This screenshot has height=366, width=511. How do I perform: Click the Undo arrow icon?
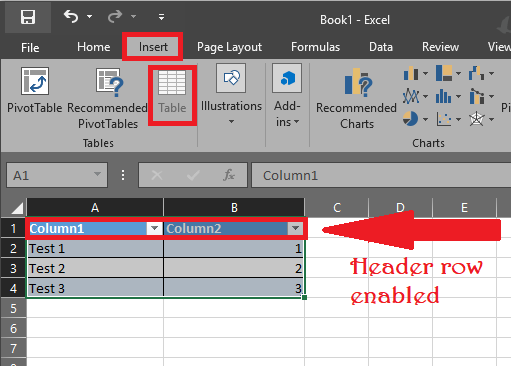71,16
